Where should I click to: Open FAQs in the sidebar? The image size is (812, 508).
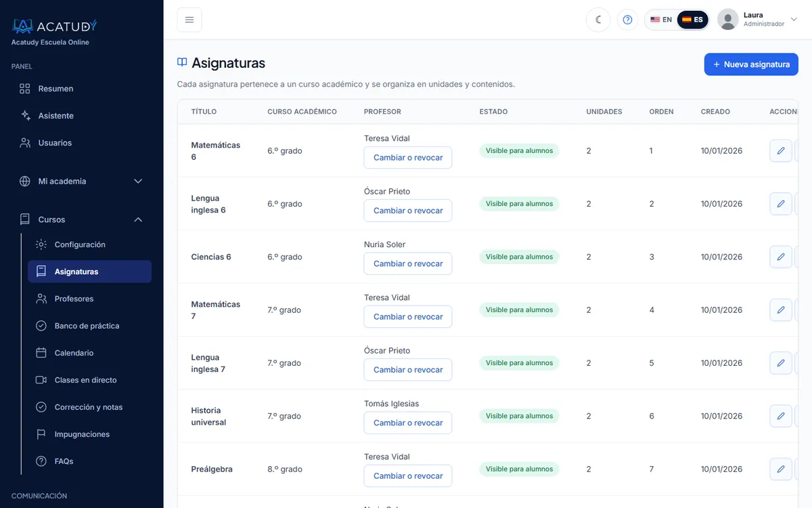click(x=89, y=461)
